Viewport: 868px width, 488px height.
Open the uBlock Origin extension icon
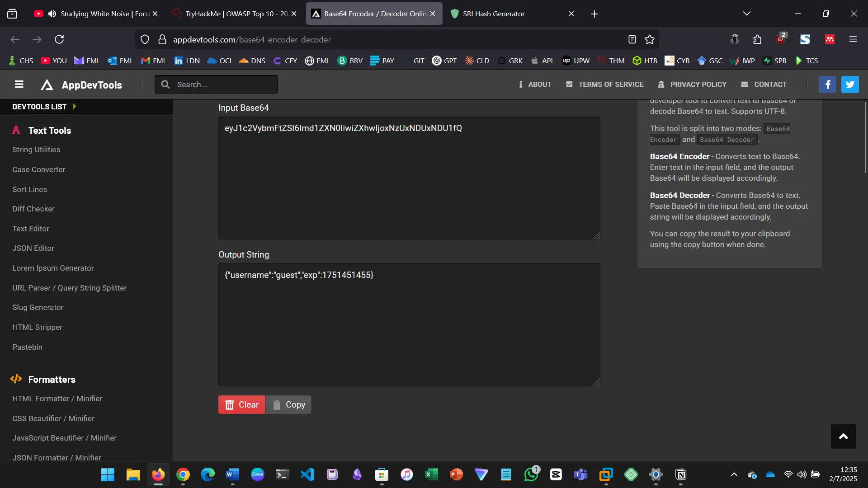(780, 39)
